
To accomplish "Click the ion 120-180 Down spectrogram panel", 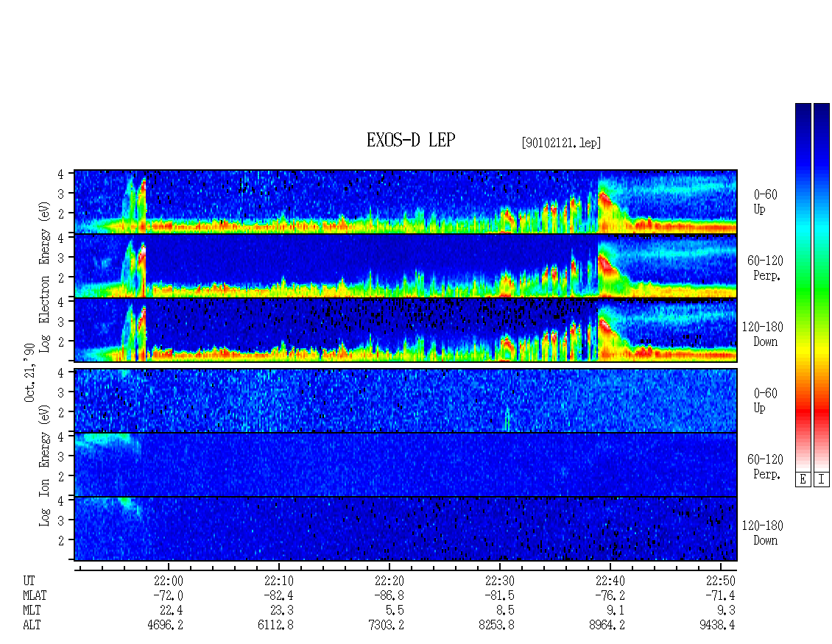I will [406, 529].
